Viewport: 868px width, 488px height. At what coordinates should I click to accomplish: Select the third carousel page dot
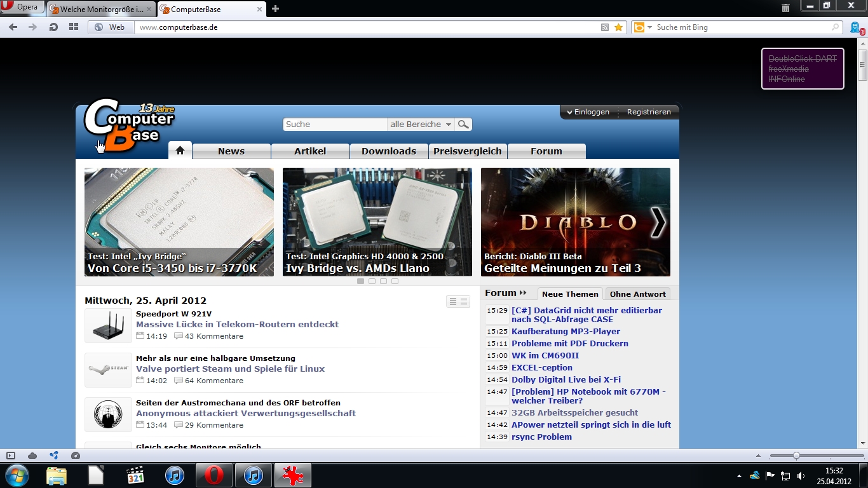[x=384, y=281]
